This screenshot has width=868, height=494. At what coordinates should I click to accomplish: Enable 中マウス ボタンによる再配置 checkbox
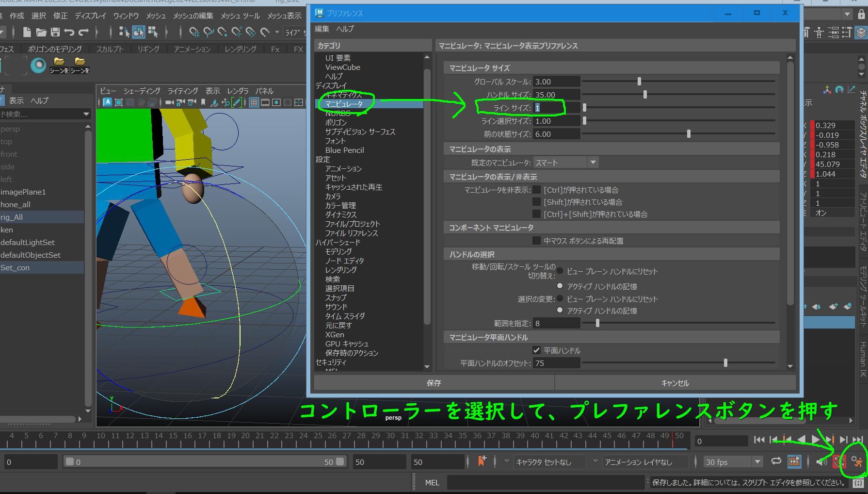click(536, 240)
